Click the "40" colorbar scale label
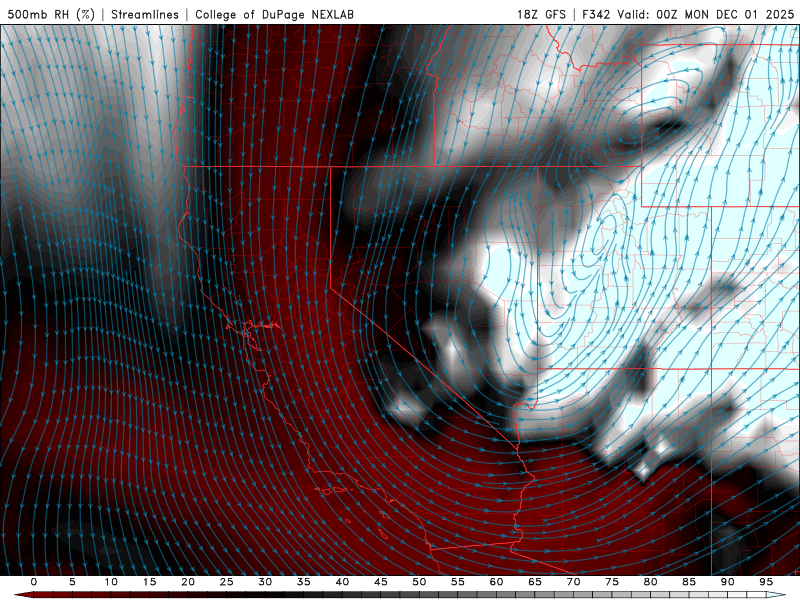 click(x=342, y=582)
